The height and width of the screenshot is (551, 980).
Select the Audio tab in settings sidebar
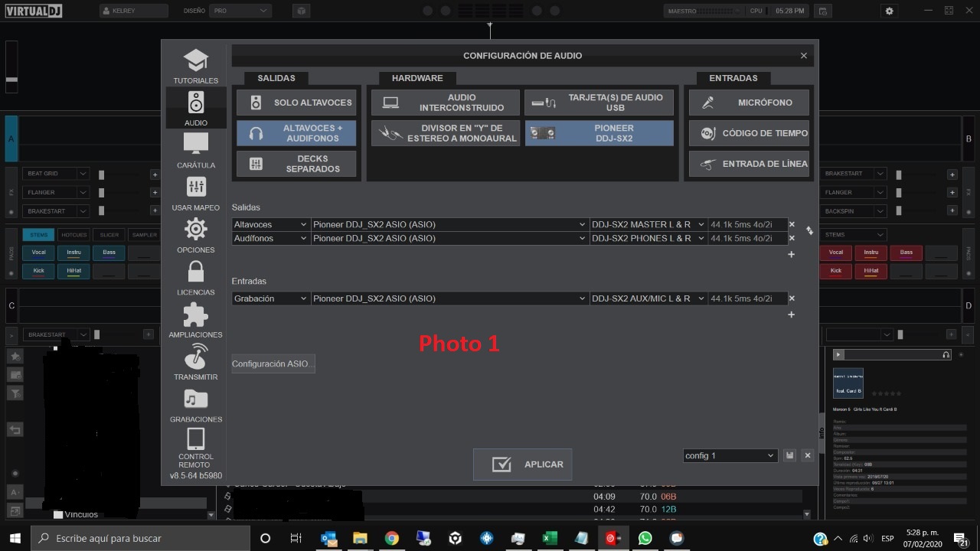tap(195, 108)
